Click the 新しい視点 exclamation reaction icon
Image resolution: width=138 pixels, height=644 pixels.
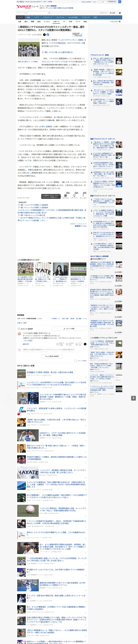coord(83,195)
